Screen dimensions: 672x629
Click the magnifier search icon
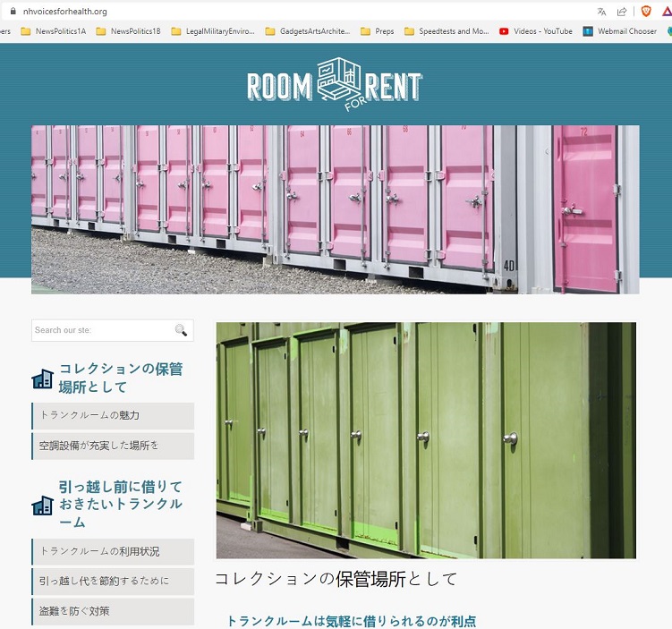(x=181, y=330)
